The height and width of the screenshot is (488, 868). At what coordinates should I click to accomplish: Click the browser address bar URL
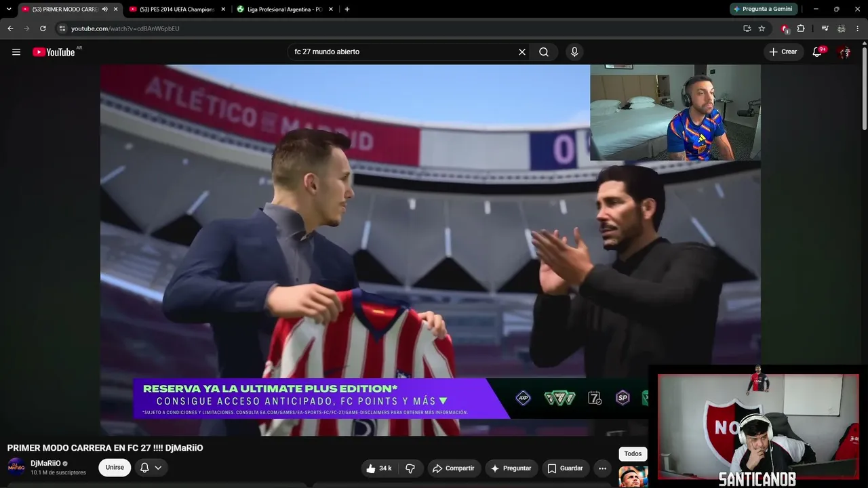pos(125,28)
